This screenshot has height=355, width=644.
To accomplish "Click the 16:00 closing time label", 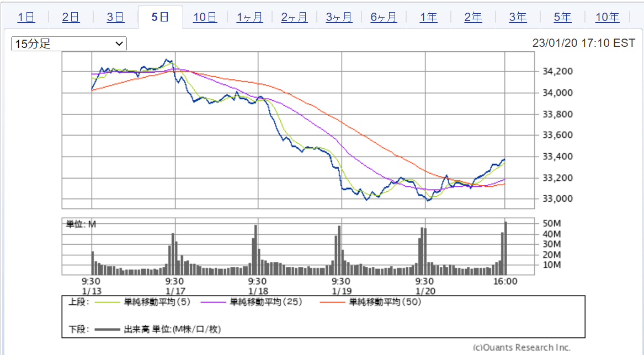I will pyautogui.click(x=505, y=282).
